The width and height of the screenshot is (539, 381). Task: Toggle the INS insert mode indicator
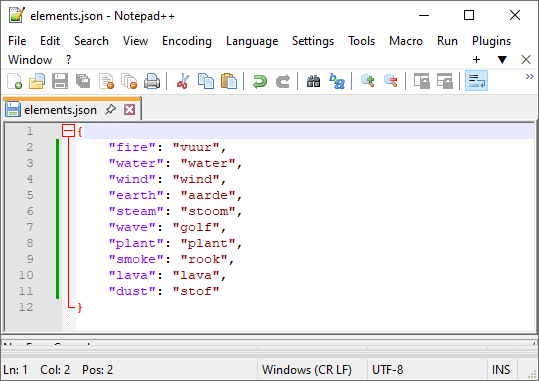click(501, 370)
